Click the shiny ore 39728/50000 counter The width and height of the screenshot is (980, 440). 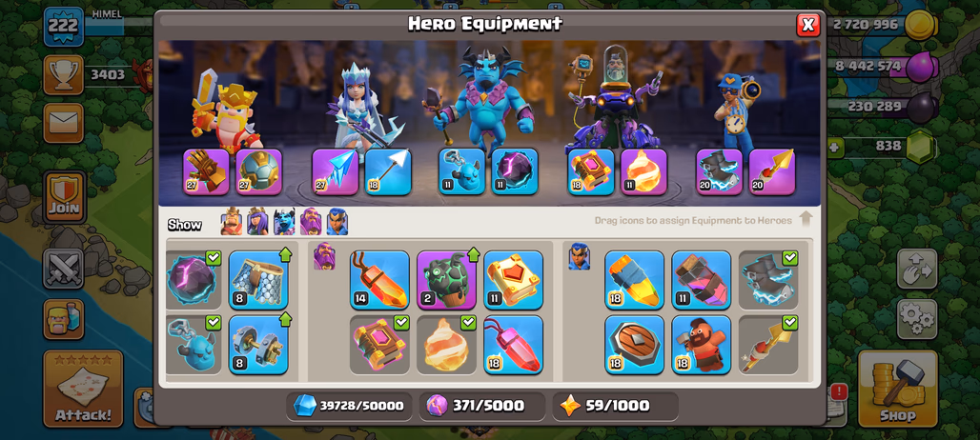(349, 406)
